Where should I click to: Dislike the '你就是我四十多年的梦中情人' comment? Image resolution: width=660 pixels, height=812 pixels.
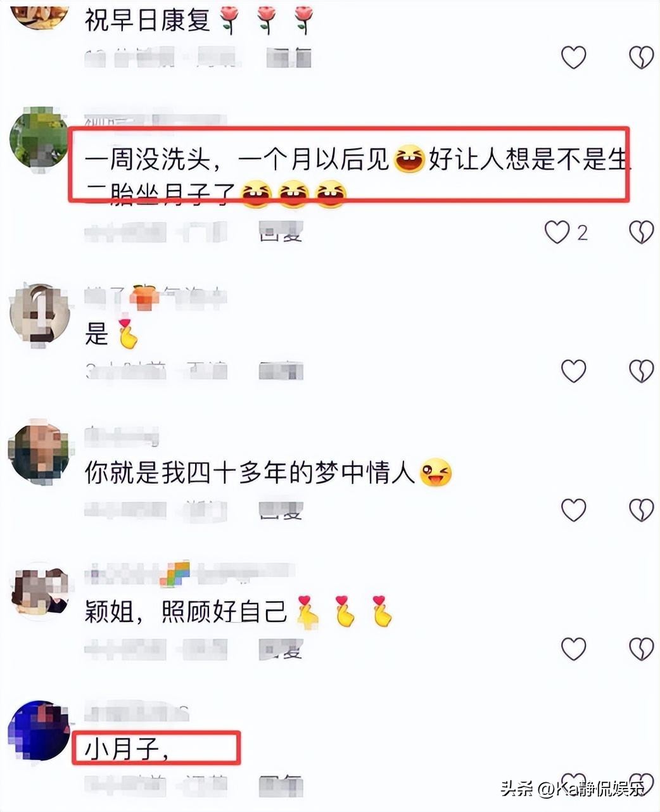pos(641,509)
